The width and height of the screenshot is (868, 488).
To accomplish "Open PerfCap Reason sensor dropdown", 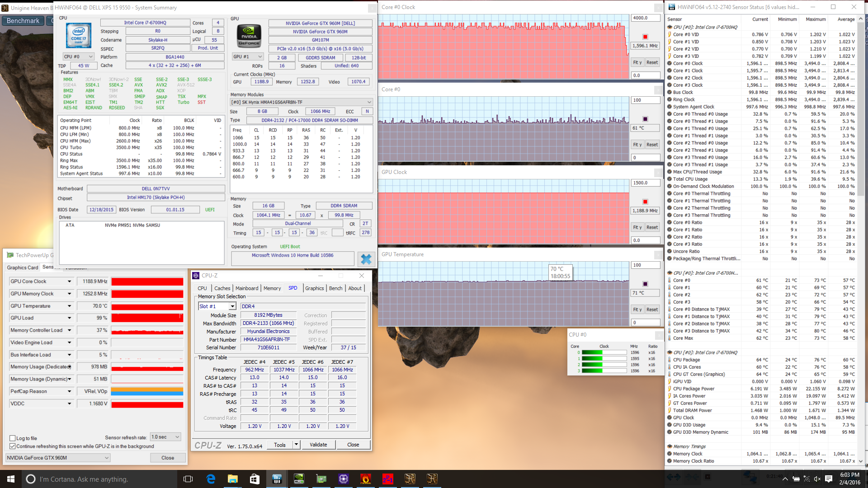I will click(70, 391).
